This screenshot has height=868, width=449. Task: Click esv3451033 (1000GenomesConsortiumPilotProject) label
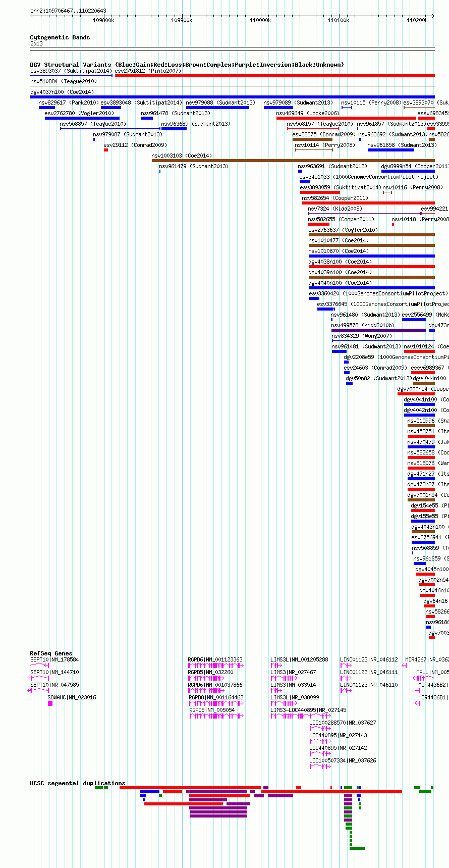point(369,177)
